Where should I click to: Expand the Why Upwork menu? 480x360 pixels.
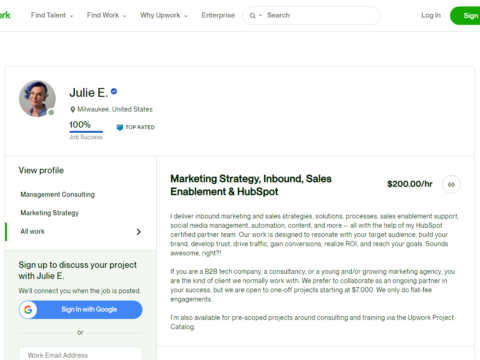click(x=164, y=15)
